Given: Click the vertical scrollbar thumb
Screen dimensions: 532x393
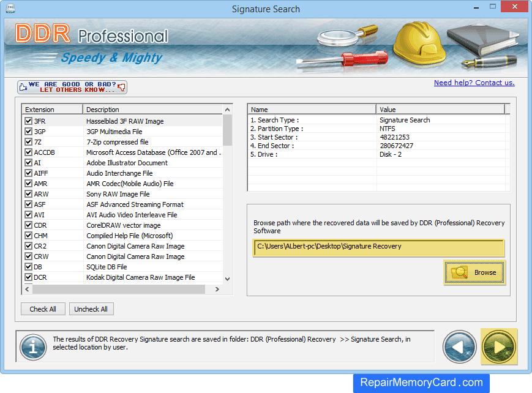Looking at the screenshot, I should (227, 130).
